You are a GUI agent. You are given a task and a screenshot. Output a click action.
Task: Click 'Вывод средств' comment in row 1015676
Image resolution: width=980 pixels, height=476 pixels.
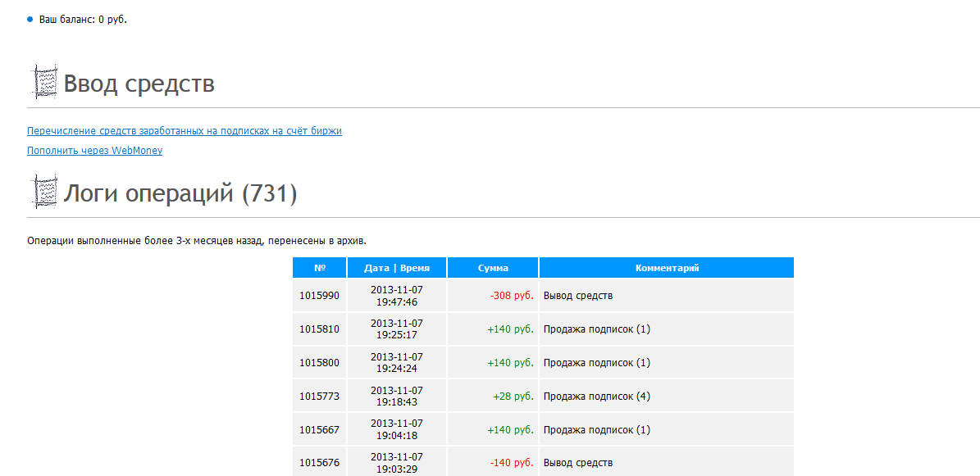(578, 463)
